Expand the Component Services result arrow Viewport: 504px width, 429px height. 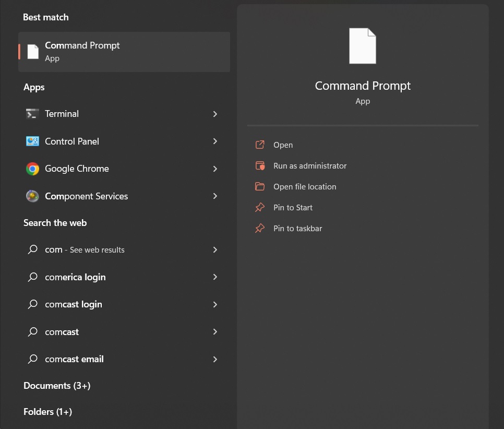pos(215,196)
